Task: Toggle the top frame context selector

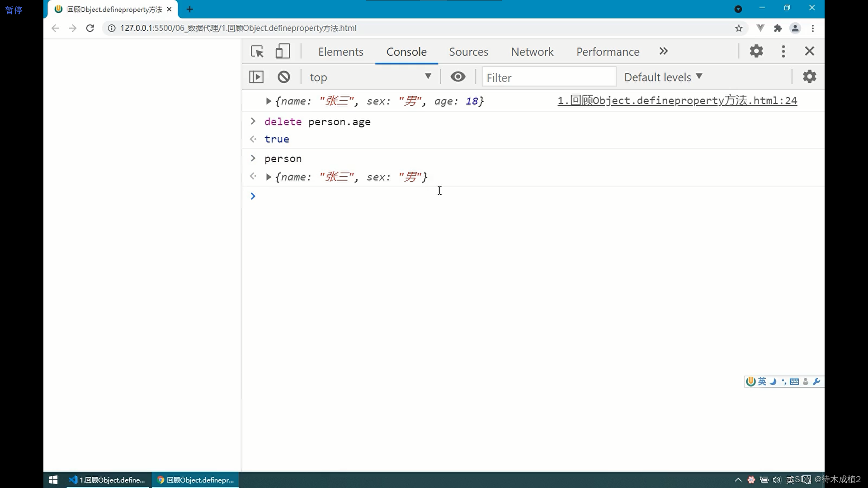Action: (x=370, y=76)
